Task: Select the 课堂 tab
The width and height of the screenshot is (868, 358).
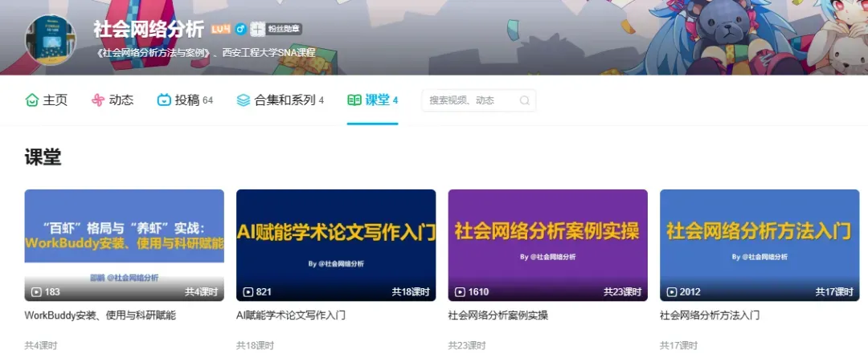Action: point(373,100)
